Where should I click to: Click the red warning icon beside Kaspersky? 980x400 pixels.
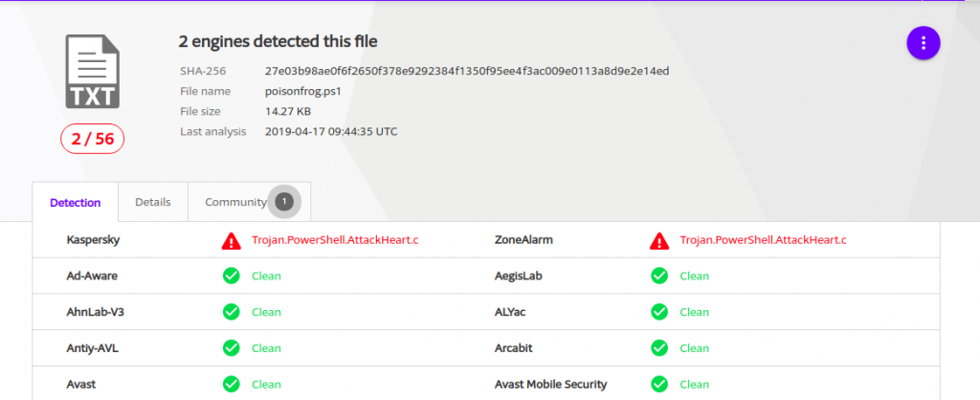(x=232, y=240)
